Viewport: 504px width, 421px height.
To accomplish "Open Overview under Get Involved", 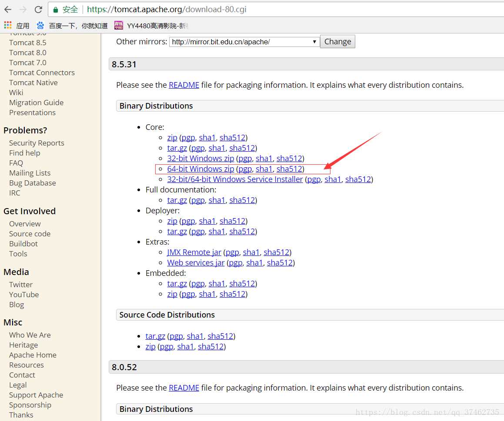I will tap(25, 224).
